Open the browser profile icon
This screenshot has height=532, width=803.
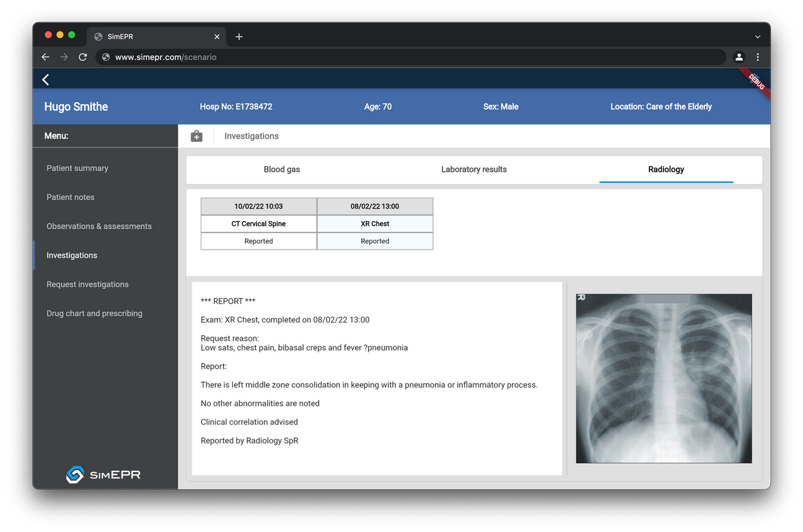739,57
